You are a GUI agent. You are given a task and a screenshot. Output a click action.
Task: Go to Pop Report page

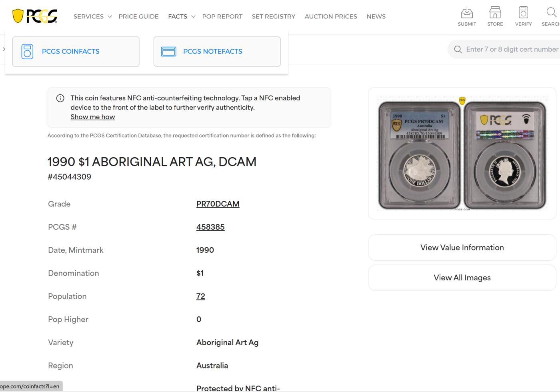222,16
